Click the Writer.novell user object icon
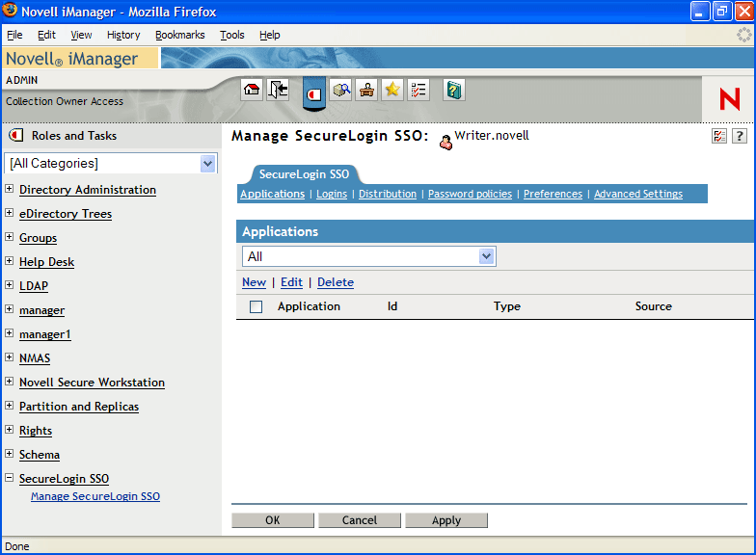The height and width of the screenshot is (555, 756). coord(445,143)
